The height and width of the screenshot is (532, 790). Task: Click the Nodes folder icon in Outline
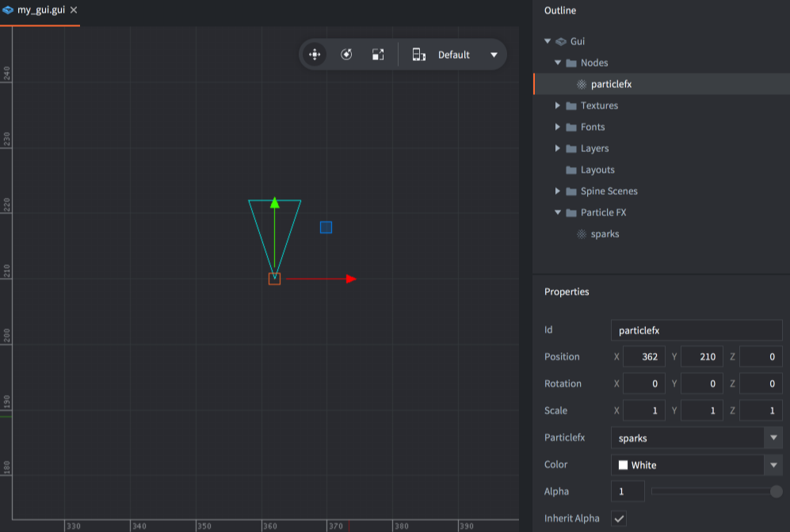(571, 62)
